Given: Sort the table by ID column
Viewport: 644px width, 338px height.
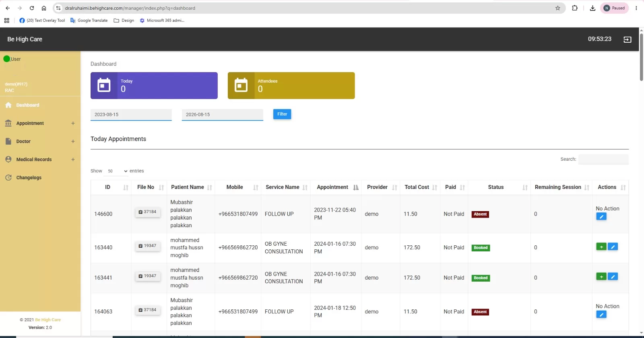Looking at the screenshot, I should (x=111, y=187).
